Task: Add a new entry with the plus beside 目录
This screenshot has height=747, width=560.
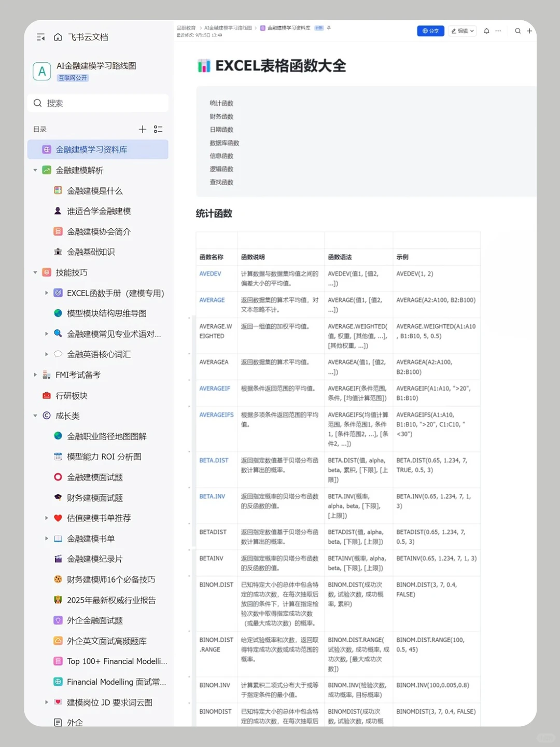Action: coord(143,129)
